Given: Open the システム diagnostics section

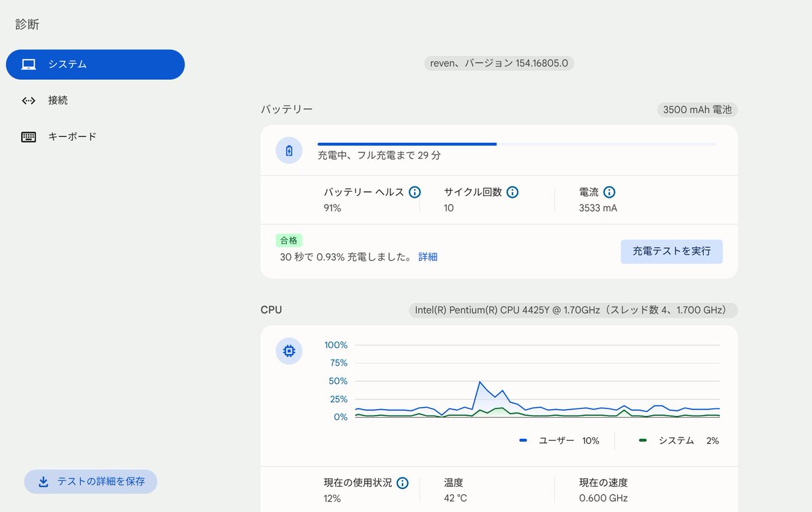Looking at the screenshot, I should (x=95, y=65).
